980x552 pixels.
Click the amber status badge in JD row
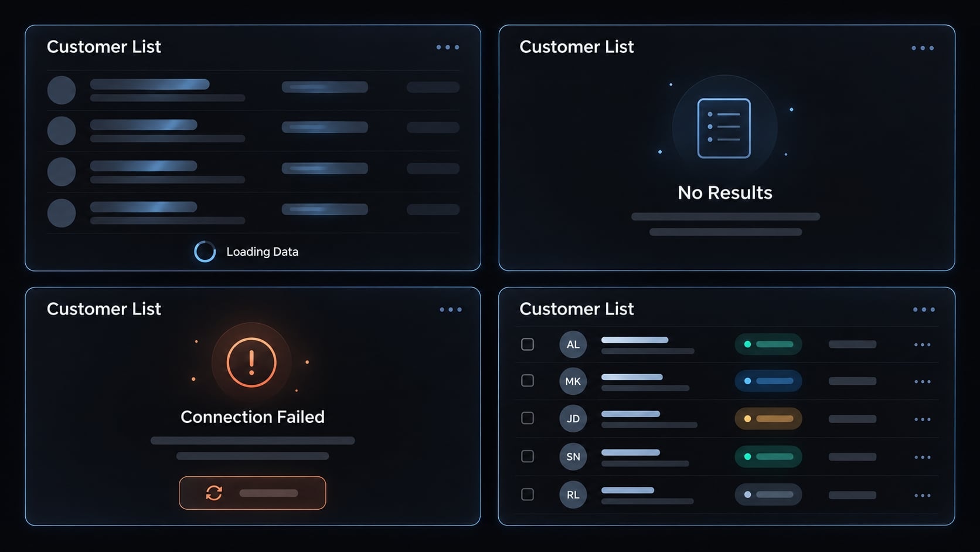coord(768,419)
